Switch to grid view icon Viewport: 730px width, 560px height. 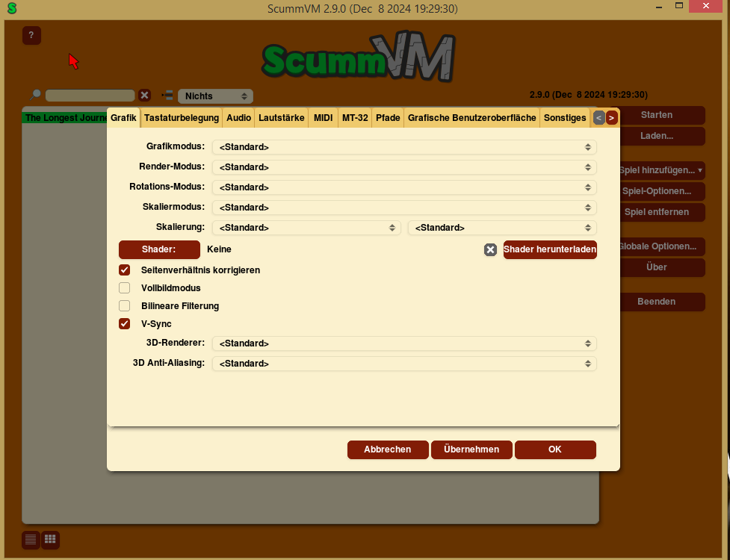pos(50,540)
